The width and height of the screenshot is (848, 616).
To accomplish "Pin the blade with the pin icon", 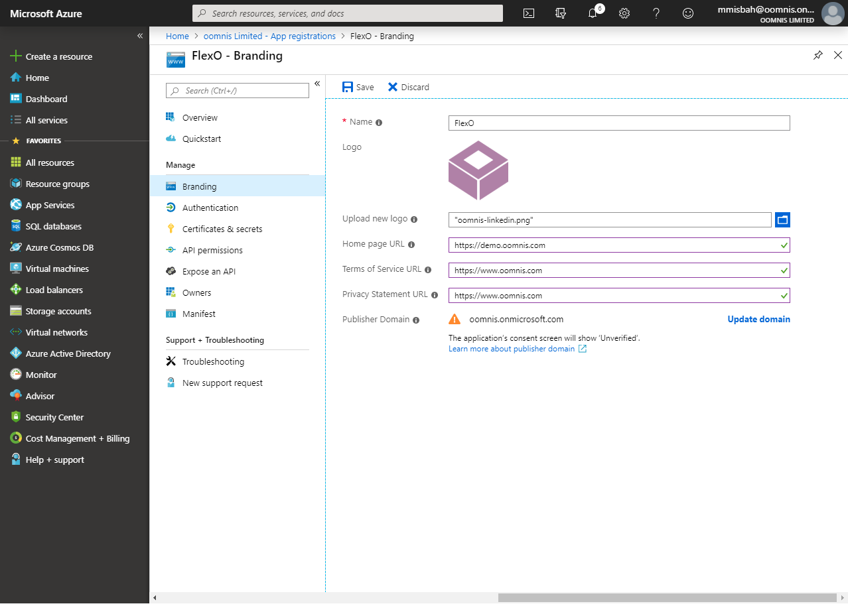I will click(818, 56).
